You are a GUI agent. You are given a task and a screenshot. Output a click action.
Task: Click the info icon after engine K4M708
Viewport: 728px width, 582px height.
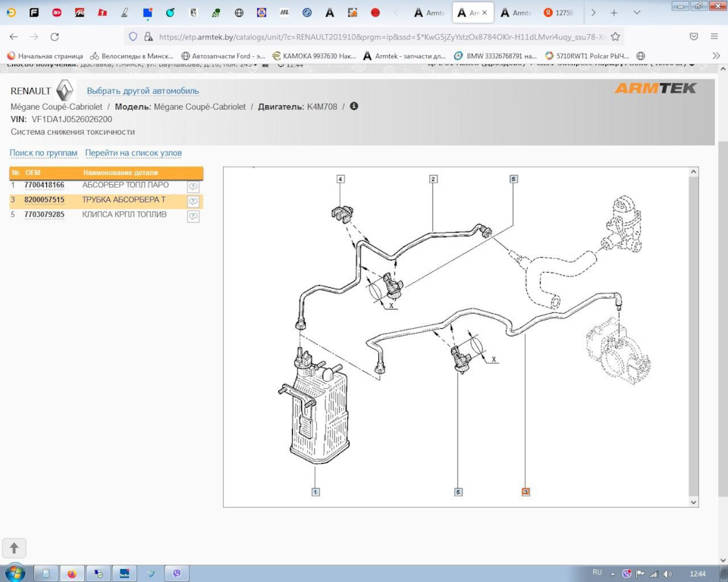pos(354,107)
